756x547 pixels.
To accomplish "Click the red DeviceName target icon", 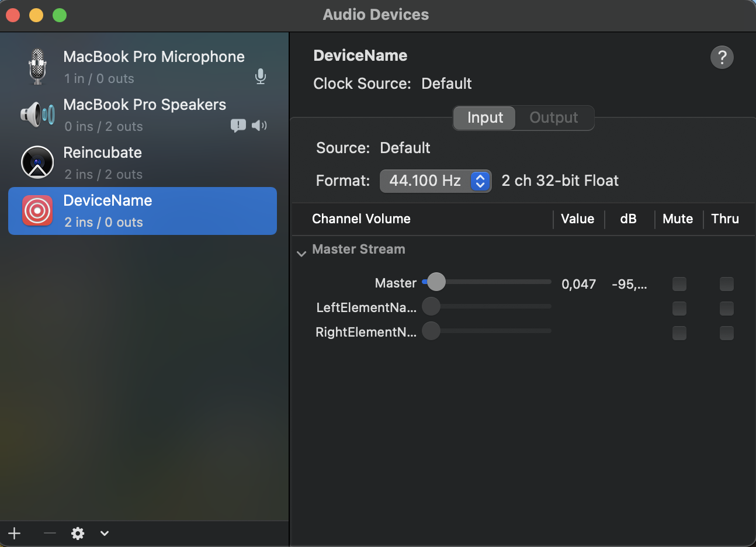I will click(x=37, y=210).
